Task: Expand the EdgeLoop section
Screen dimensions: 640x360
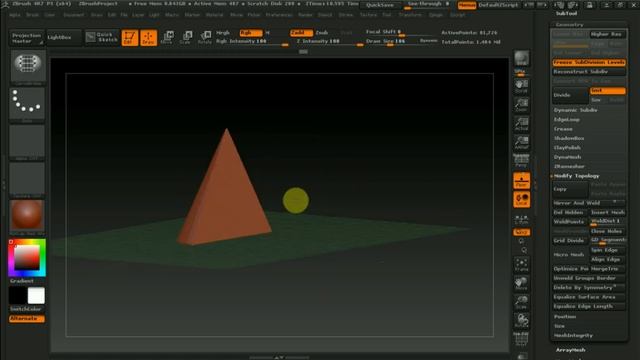Action: [x=567, y=120]
